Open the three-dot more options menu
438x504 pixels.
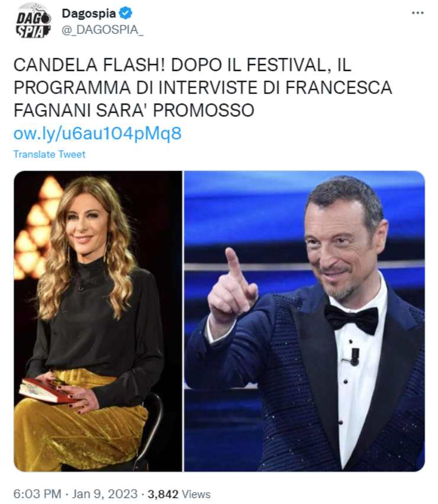(x=417, y=13)
